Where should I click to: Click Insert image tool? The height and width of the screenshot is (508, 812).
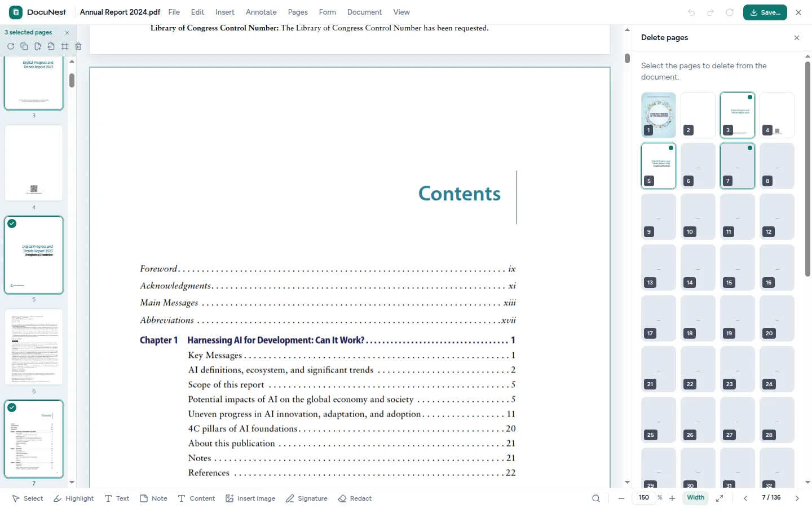(x=250, y=498)
